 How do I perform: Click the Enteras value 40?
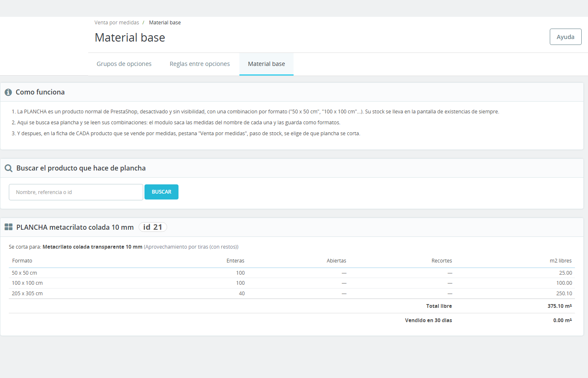click(x=242, y=294)
